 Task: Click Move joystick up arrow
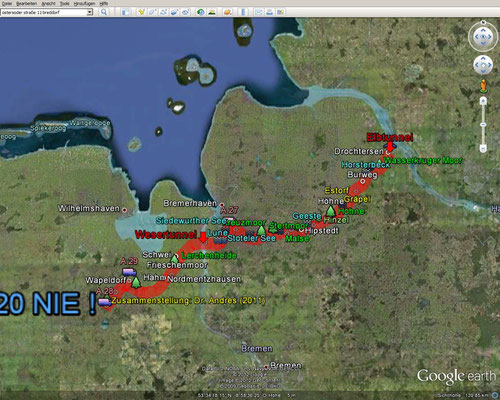pos(483,59)
